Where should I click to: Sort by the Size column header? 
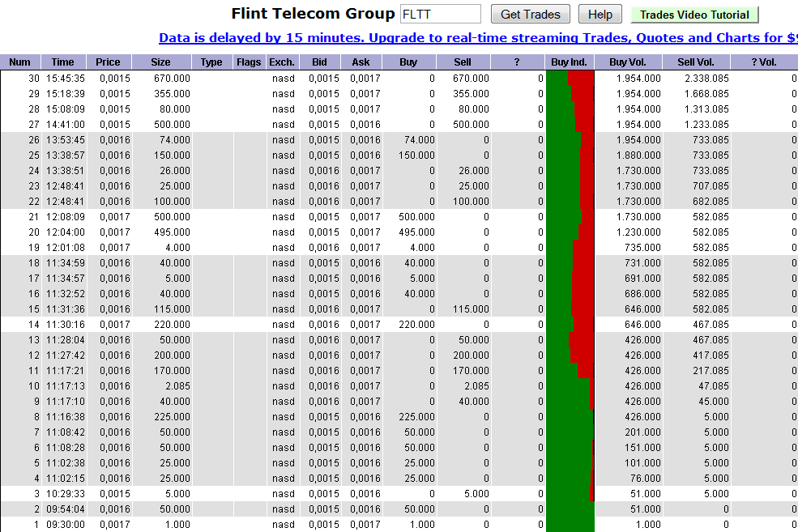pos(161,62)
